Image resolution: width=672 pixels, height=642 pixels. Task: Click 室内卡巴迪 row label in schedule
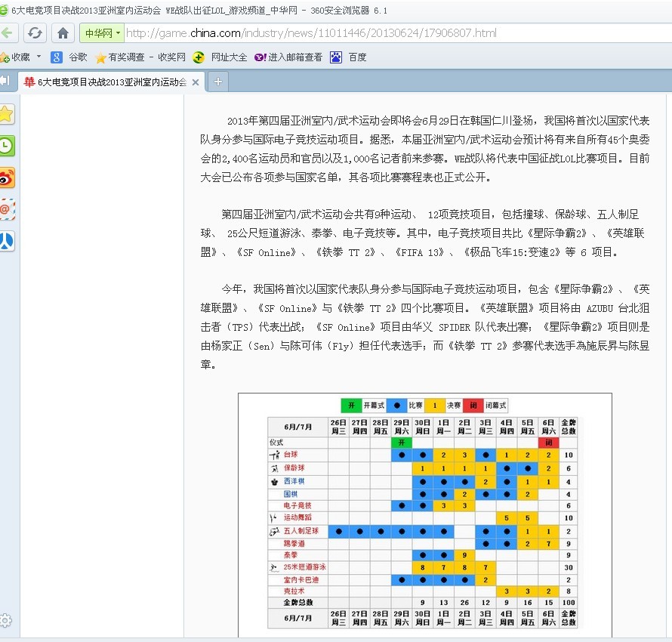(x=301, y=580)
